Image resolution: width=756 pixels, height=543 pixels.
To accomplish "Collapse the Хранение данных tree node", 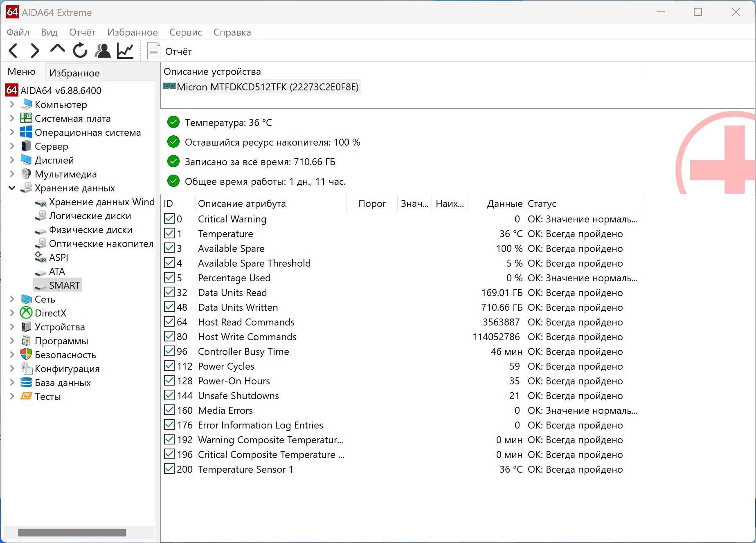I will pyautogui.click(x=12, y=188).
